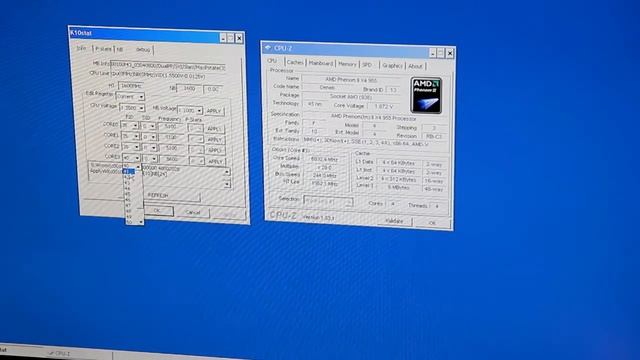The width and height of the screenshot is (640, 360).
Task: Click the Validate button in CPU-Z
Action: click(394, 221)
